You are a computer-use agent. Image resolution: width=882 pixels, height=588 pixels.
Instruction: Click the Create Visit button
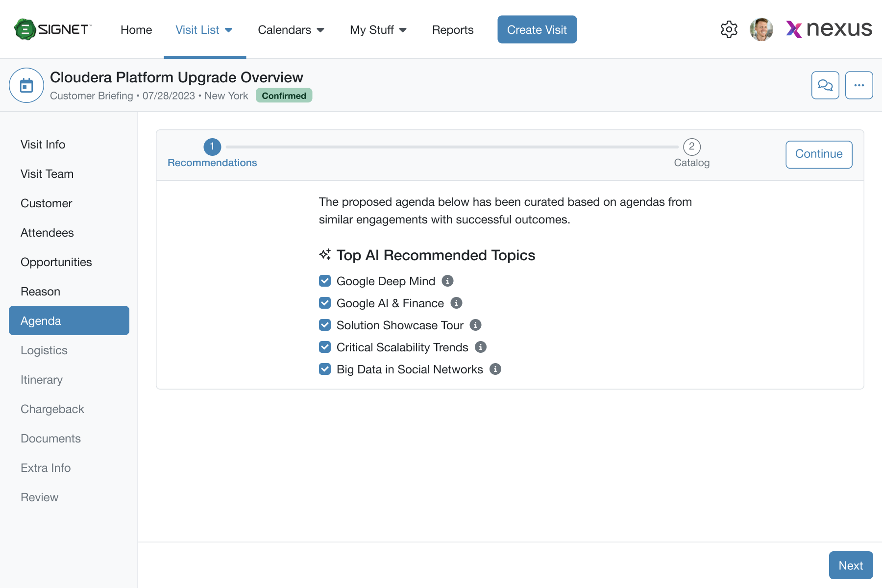537,29
